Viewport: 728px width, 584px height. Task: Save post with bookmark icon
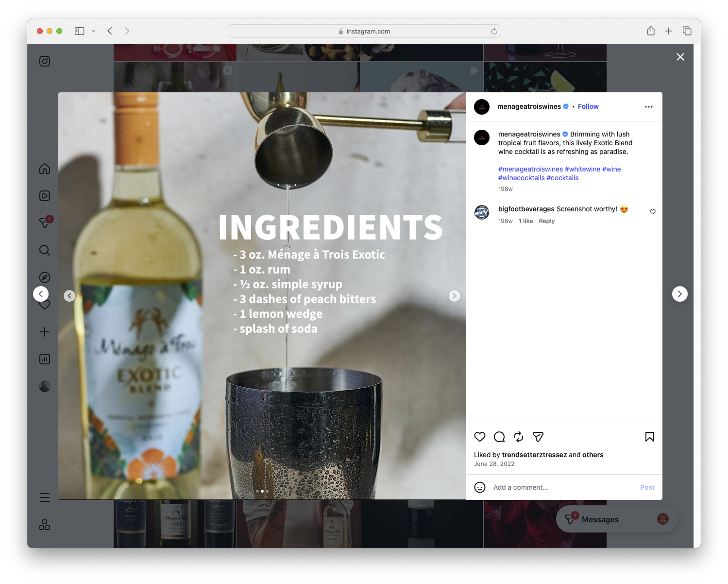pos(650,437)
